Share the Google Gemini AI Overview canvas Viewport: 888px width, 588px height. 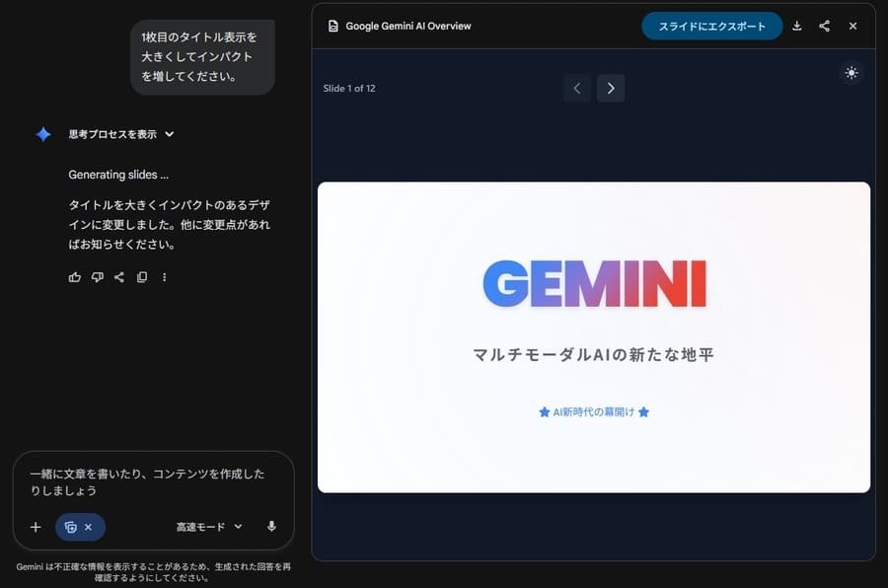[x=824, y=26]
